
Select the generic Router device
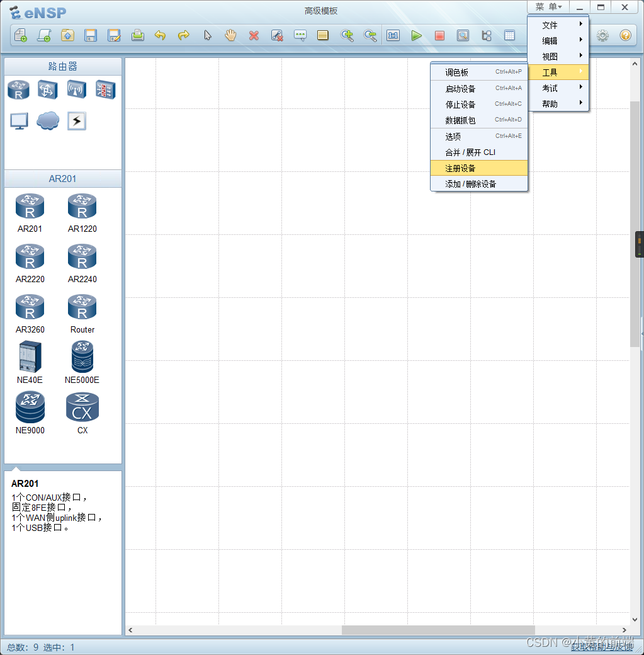point(82,314)
